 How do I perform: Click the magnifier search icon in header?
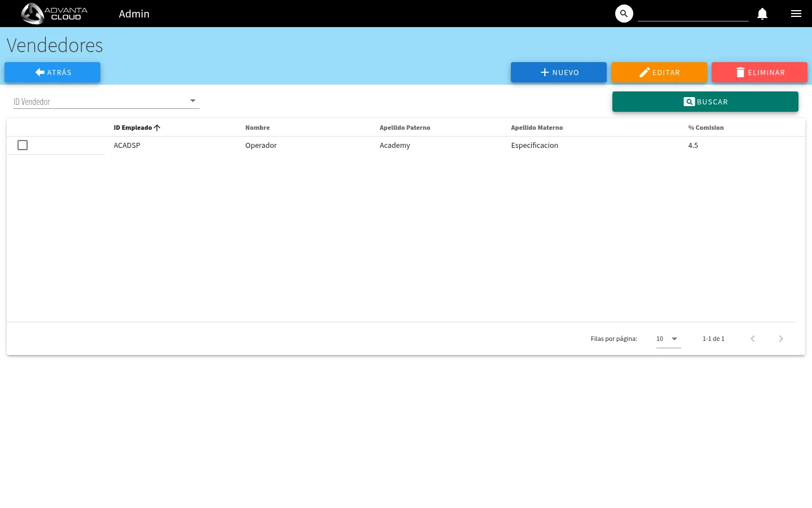tap(624, 14)
